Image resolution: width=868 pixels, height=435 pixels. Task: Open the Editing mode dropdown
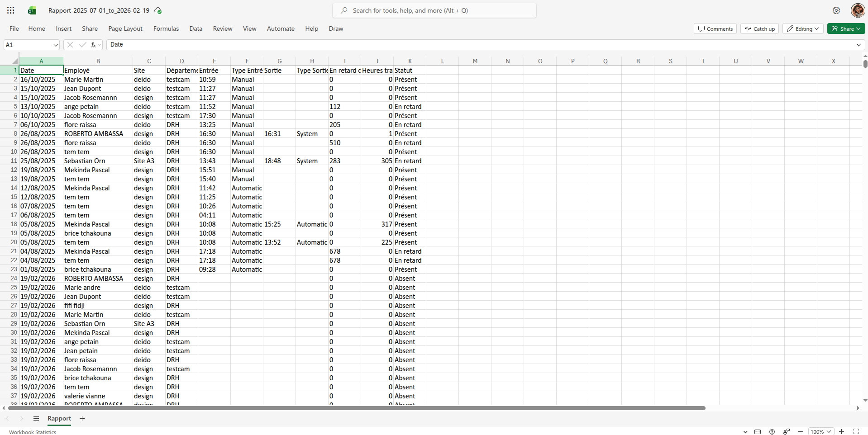point(803,28)
